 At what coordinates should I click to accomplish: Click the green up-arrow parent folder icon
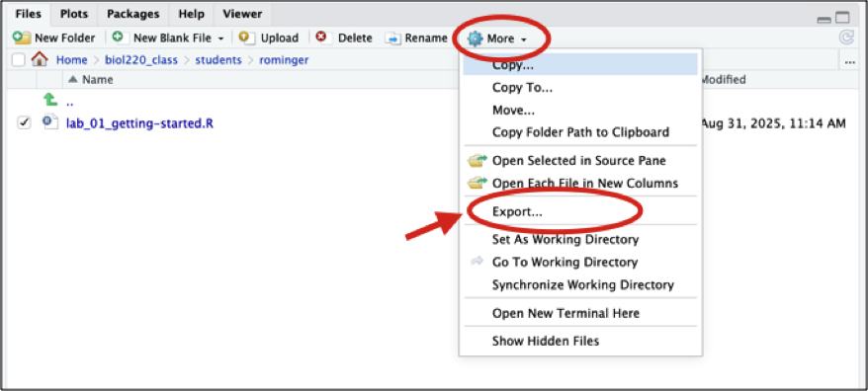click(x=50, y=100)
